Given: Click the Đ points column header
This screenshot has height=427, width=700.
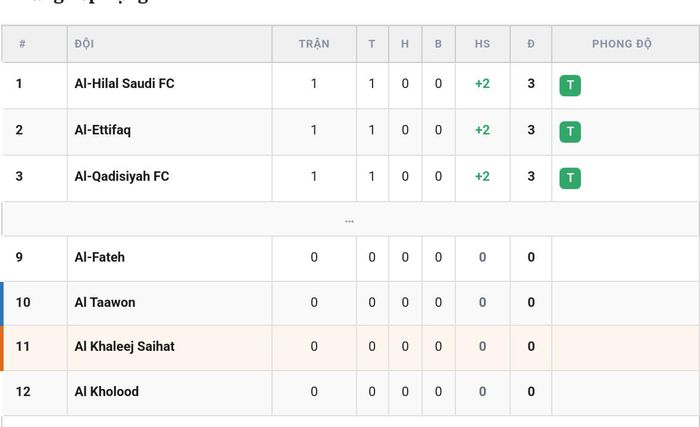Looking at the screenshot, I should (x=531, y=44).
